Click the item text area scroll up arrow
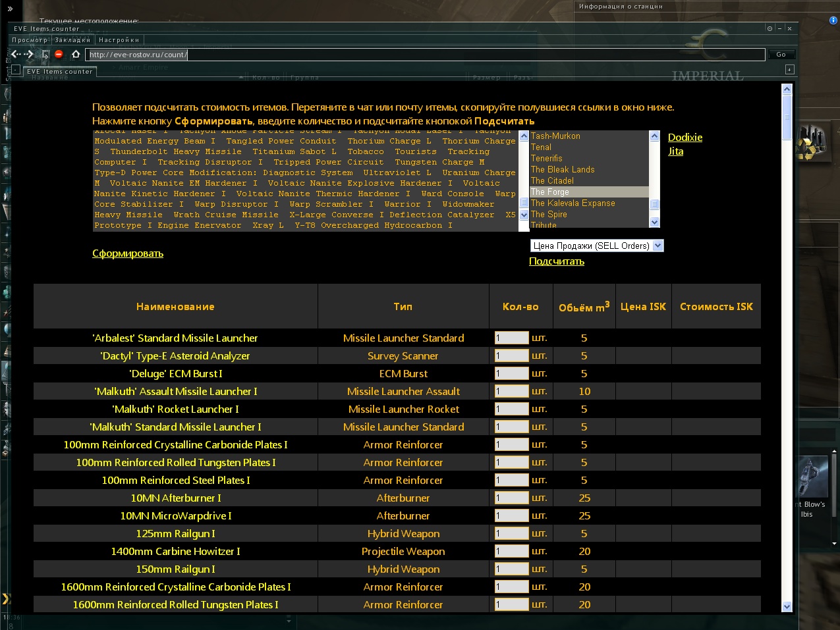The width and height of the screenshot is (840, 630). coord(524,136)
